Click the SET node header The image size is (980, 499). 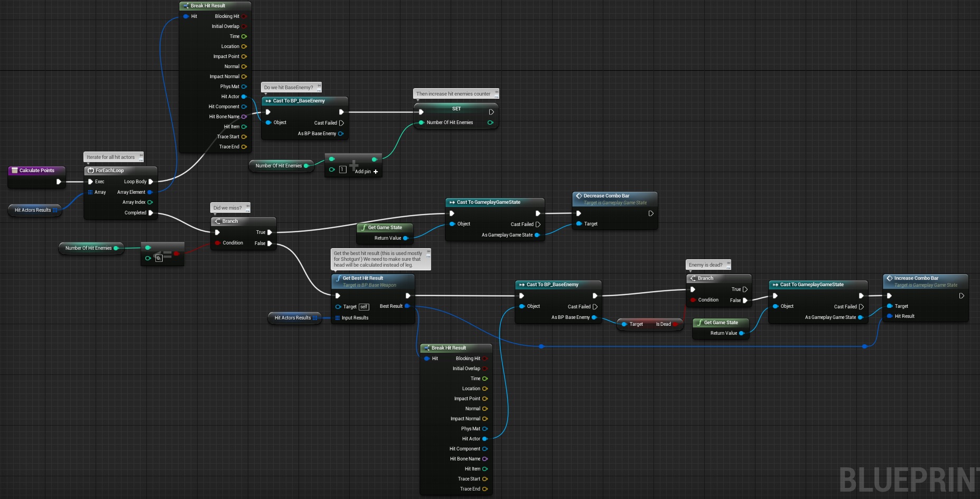456,109
